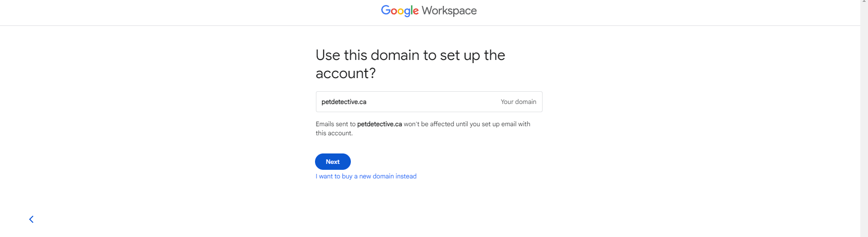Click bold petdetective.ca in the help text

pos(379,124)
